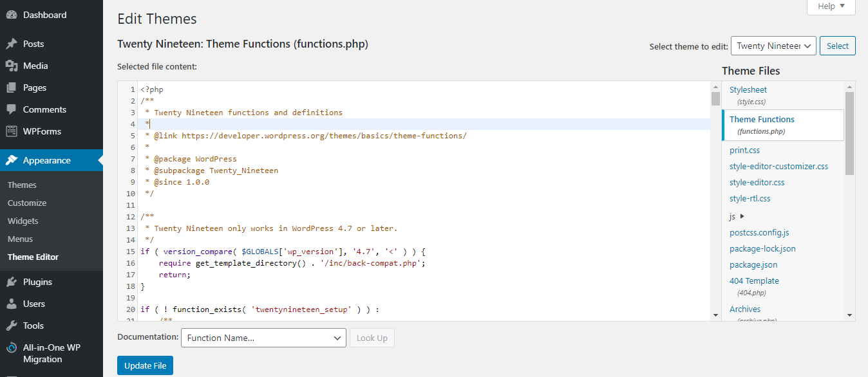Click the Posts pushpin icon
868x377 pixels.
tap(12, 44)
